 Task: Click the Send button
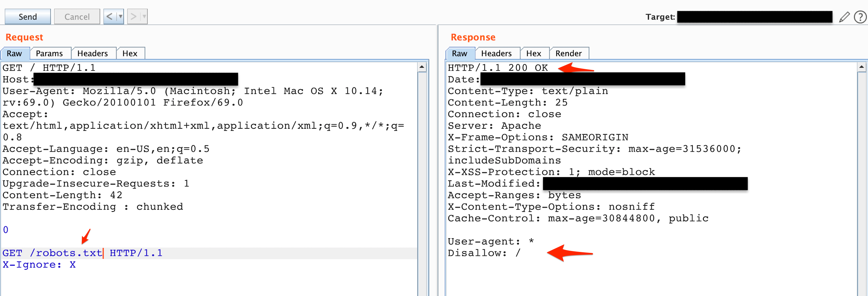tap(28, 16)
